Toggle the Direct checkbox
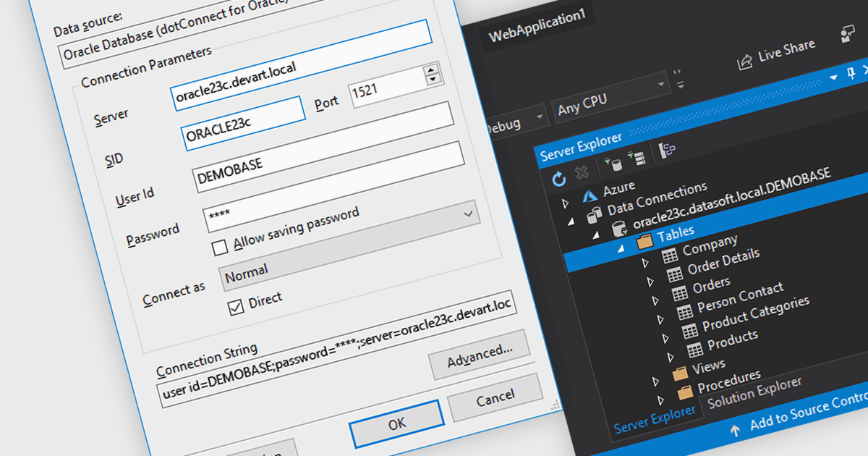The height and width of the screenshot is (456, 868). click(236, 307)
